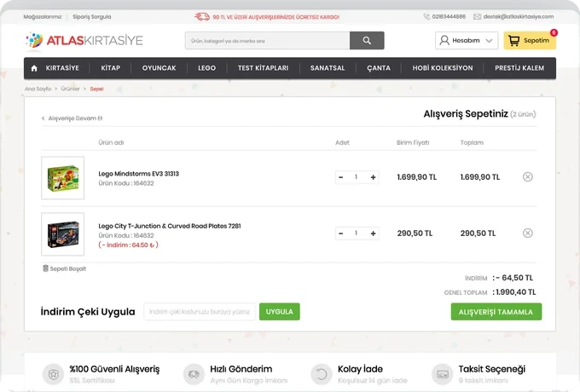Click the red cart badge counter

pyautogui.click(x=554, y=32)
